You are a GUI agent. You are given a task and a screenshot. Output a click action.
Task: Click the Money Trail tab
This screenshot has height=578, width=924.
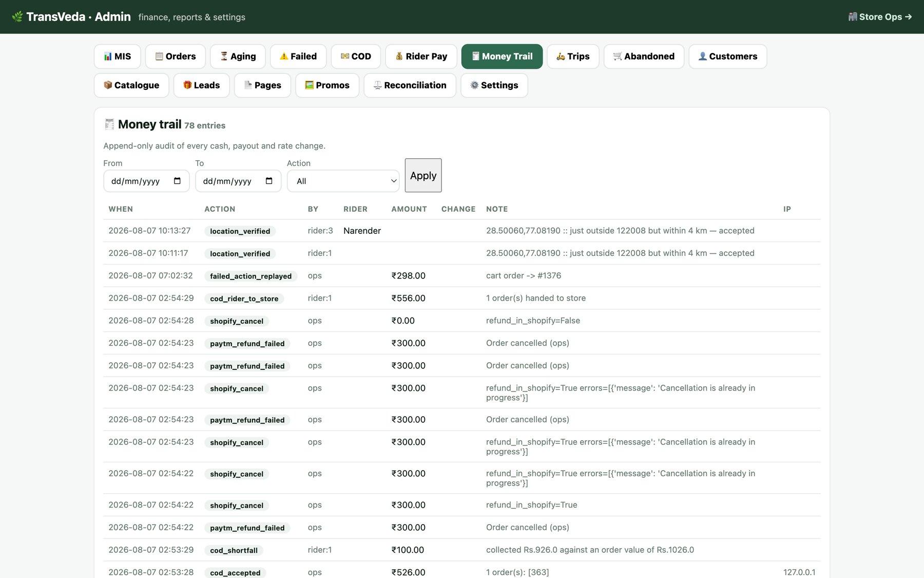pos(502,57)
